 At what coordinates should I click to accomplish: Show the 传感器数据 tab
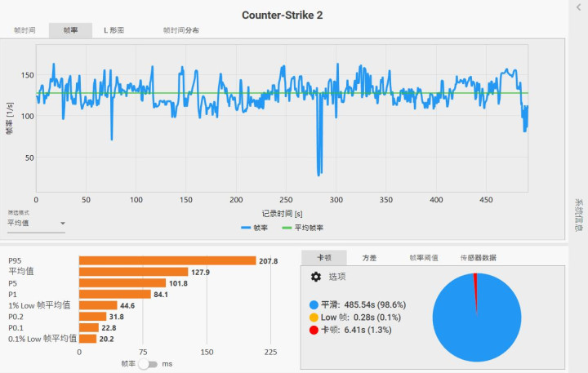(479, 258)
